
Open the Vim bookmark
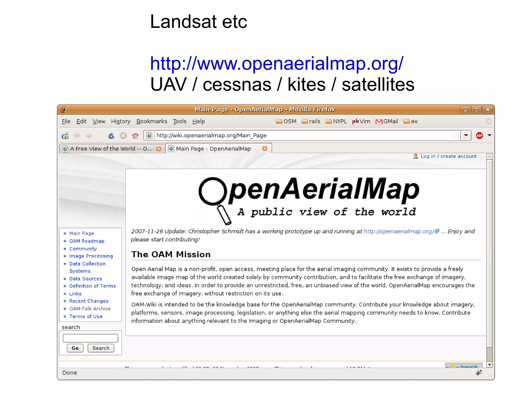pyautogui.click(x=361, y=121)
